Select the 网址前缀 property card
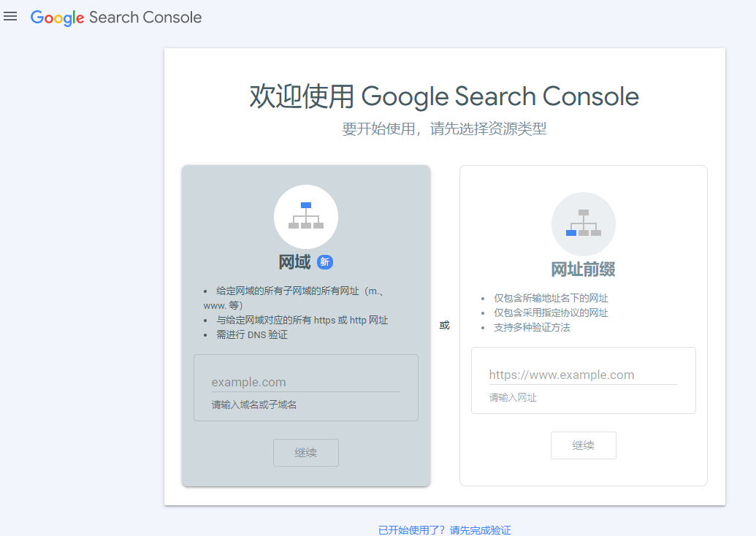This screenshot has width=756, height=536. (x=583, y=325)
